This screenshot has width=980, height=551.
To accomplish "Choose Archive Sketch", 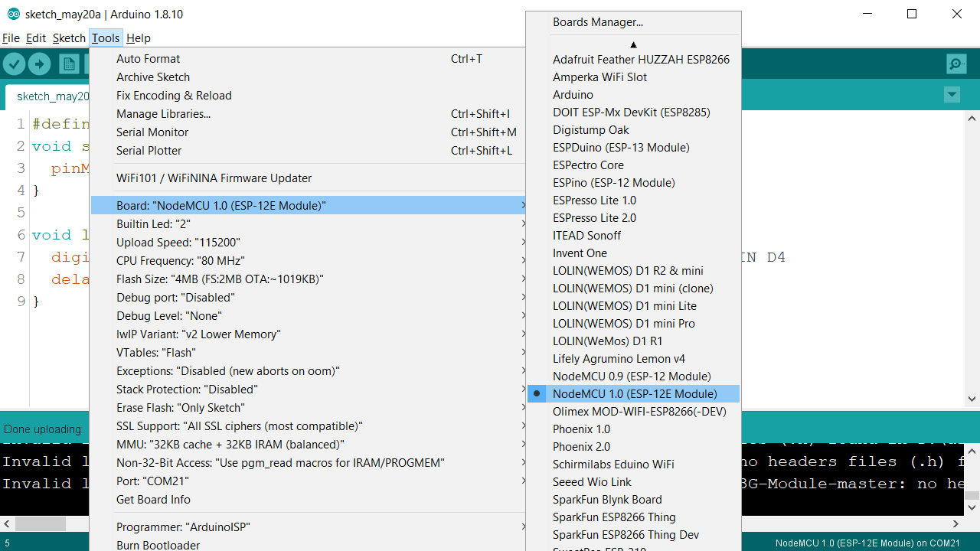I will 309,77.
